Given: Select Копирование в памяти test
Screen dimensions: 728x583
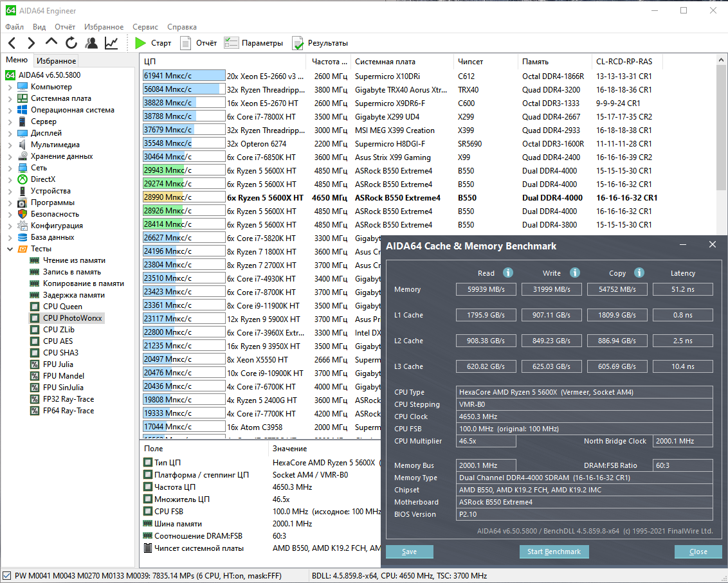Looking at the screenshot, I should (x=83, y=283).
